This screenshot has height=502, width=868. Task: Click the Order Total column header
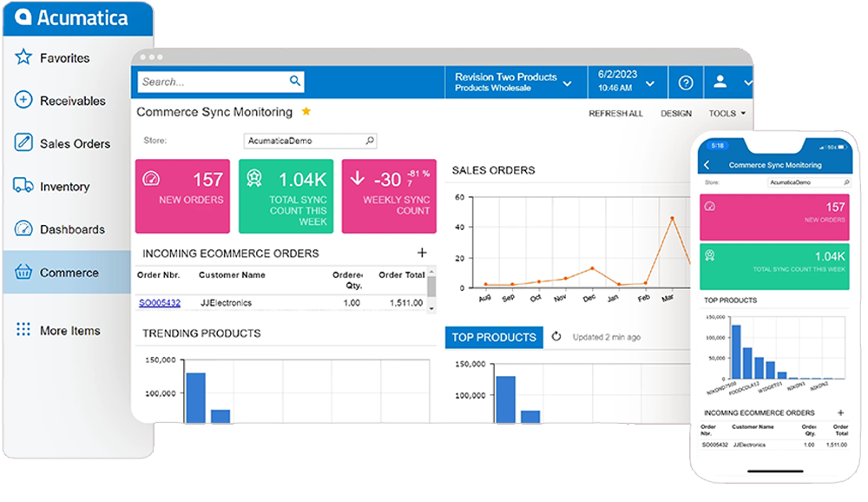[x=401, y=274]
